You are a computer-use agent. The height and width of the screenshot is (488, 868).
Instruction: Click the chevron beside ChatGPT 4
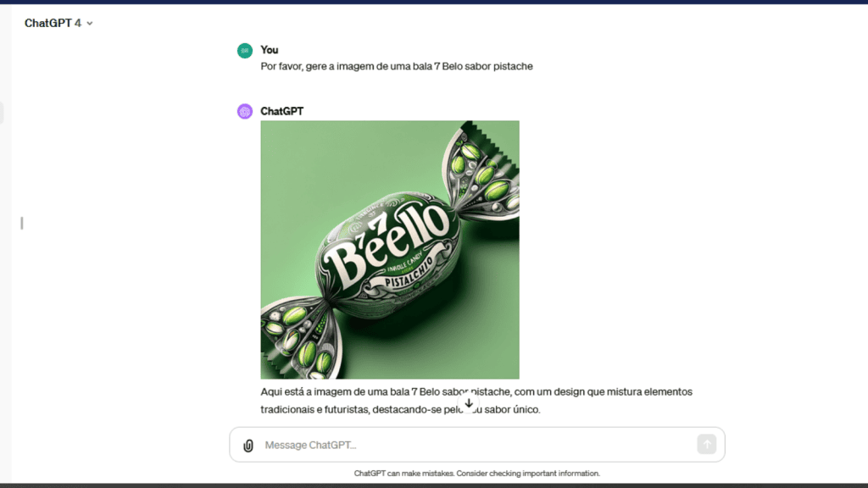tap(90, 24)
